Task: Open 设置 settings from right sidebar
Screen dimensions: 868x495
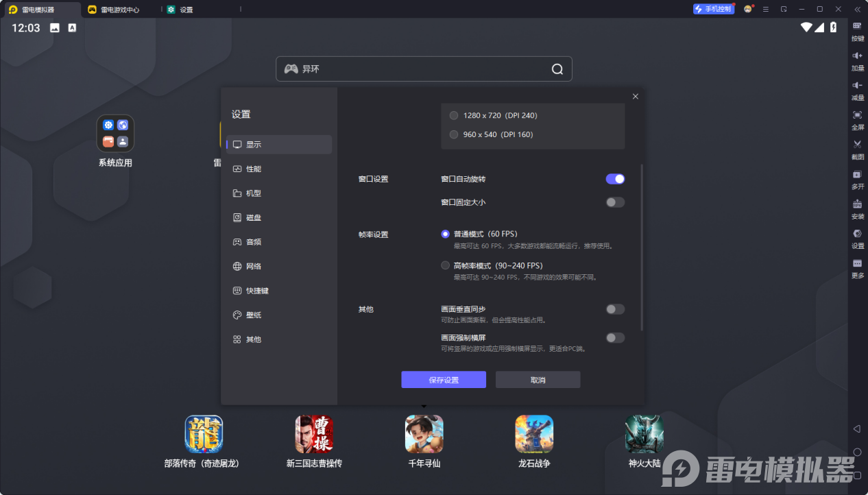Action: [x=857, y=238]
